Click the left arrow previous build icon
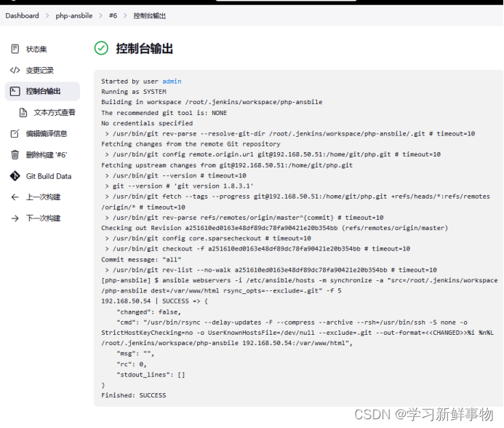Screen dimensions: 504x428 [x=15, y=197]
